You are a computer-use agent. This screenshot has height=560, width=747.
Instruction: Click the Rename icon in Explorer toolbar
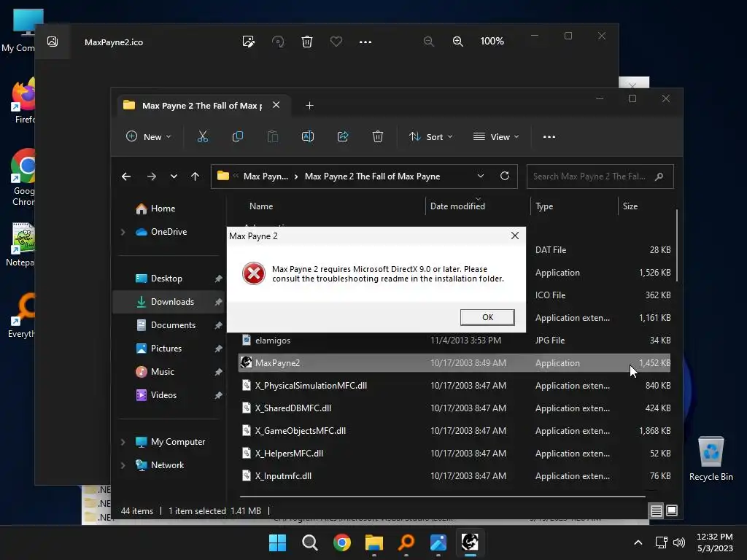coord(308,136)
